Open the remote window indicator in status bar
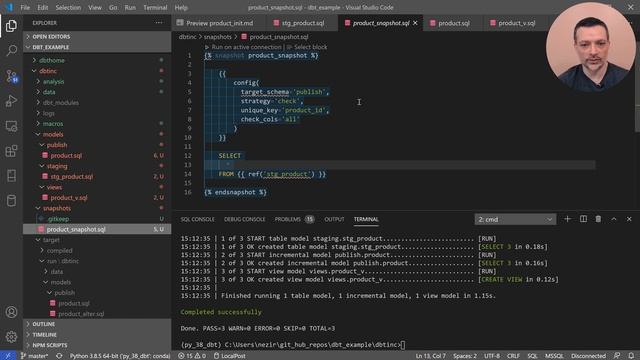Image resolution: width=640 pixels, height=360 pixels. point(7,356)
